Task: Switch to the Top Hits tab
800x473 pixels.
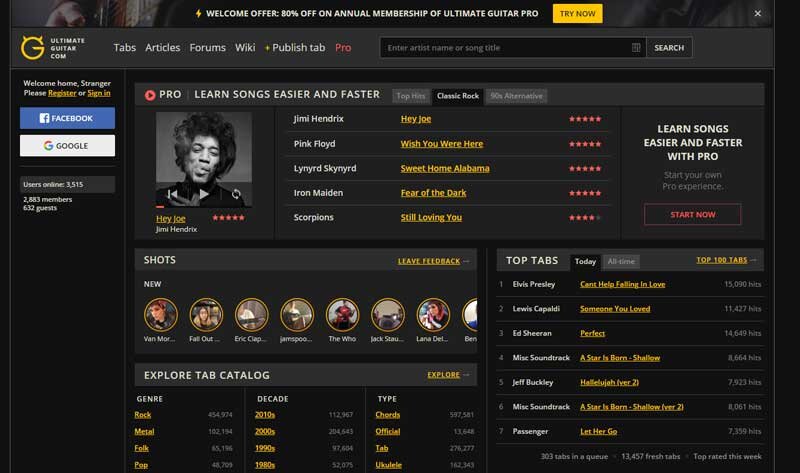Action: click(411, 96)
